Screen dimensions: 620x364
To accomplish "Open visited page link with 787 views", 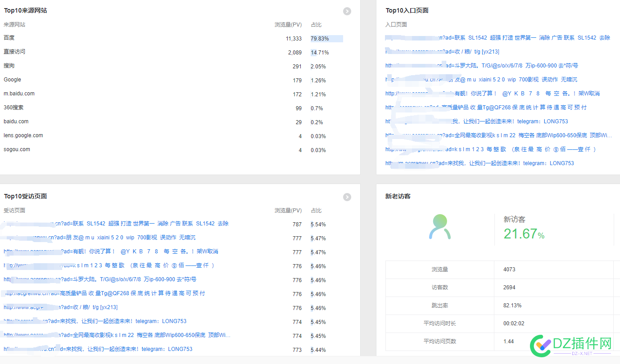I will coord(116,224).
